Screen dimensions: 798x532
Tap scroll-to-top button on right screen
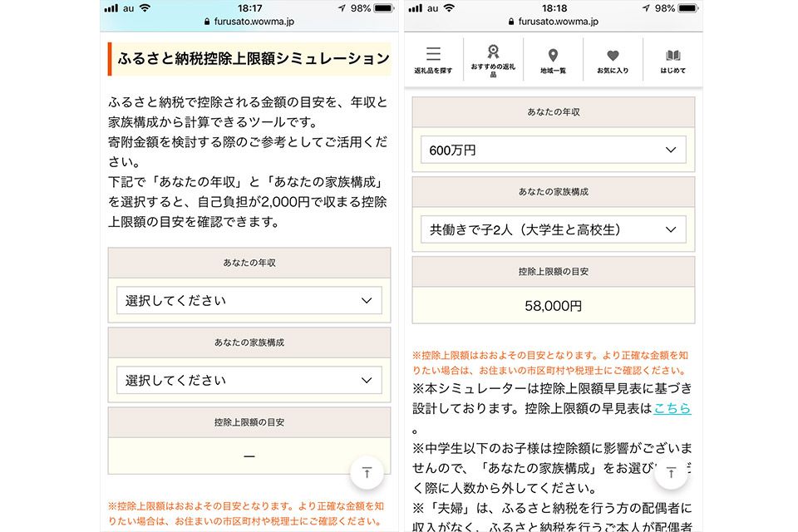tap(672, 473)
